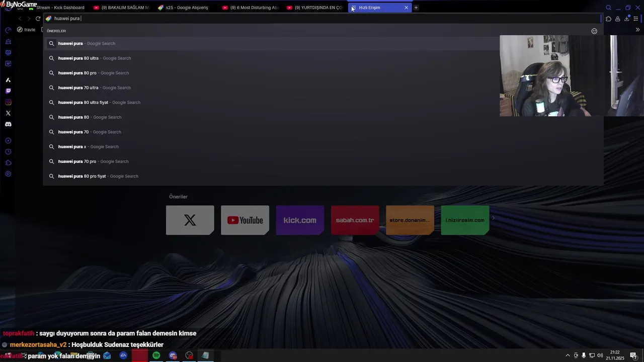Open a new tab with plus button
Screen dimensions: 644x362
[416, 8]
